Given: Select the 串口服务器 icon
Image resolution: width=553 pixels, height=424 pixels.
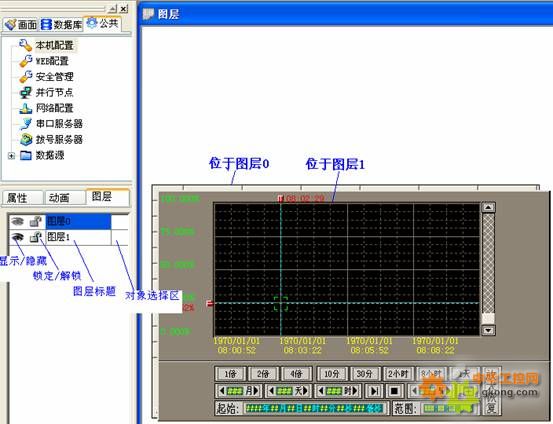Looking at the screenshot, I should click(x=25, y=123).
